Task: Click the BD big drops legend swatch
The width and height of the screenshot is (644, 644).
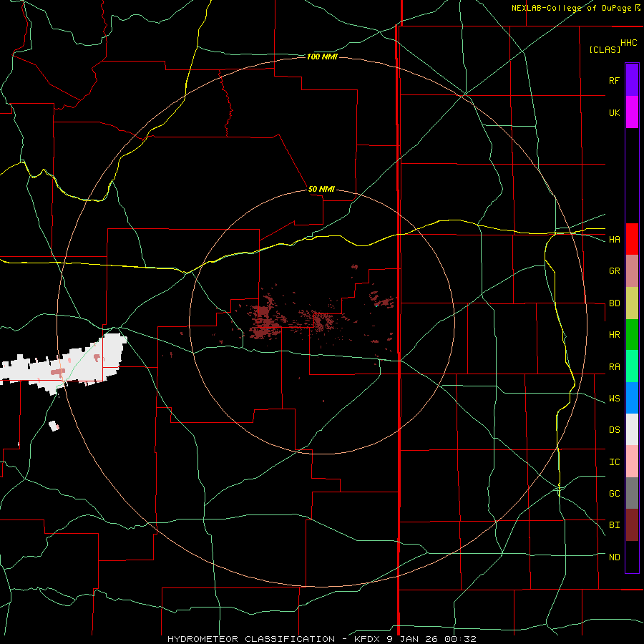Action: pos(632,303)
